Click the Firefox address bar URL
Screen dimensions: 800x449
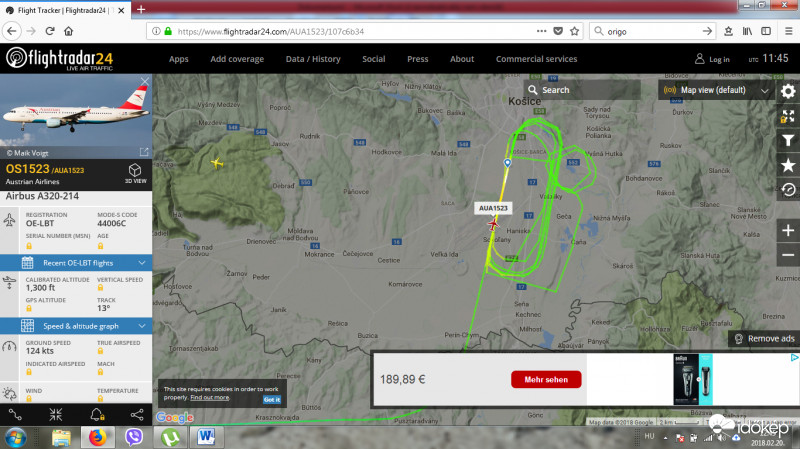(270, 31)
